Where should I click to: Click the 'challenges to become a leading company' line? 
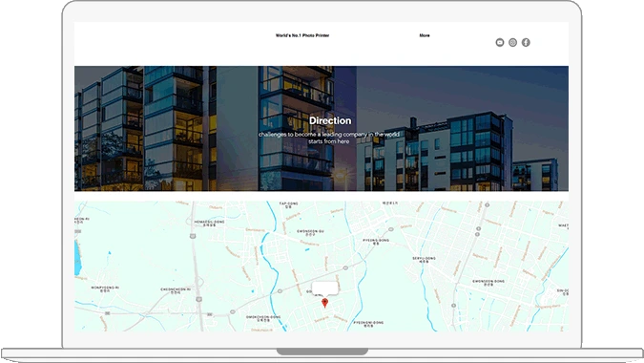(328, 134)
